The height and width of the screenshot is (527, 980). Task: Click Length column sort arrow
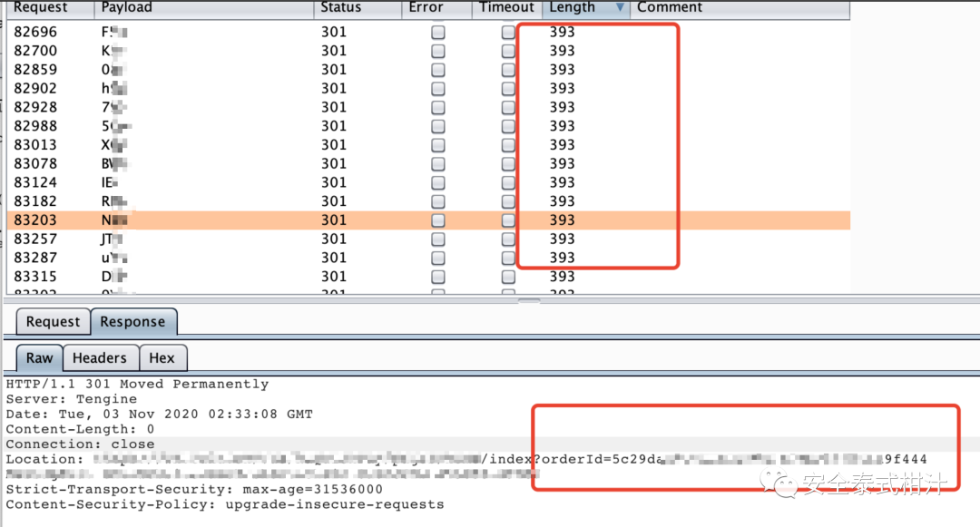click(621, 8)
